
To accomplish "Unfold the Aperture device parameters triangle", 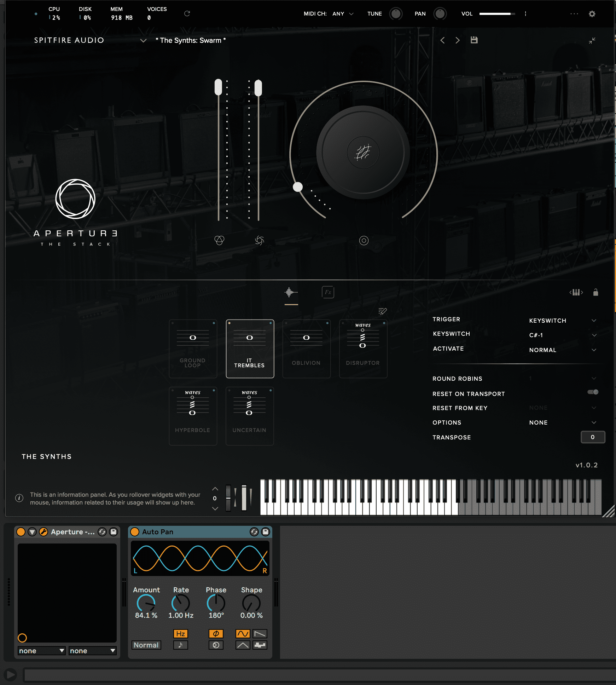I will pyautogui.click(x=32, y=532).
